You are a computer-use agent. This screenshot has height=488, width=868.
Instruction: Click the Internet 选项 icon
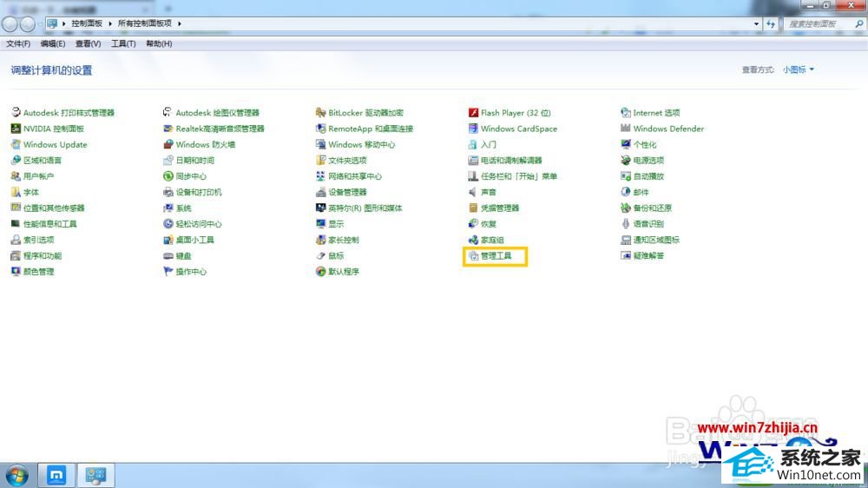click(x=626, y=112)
